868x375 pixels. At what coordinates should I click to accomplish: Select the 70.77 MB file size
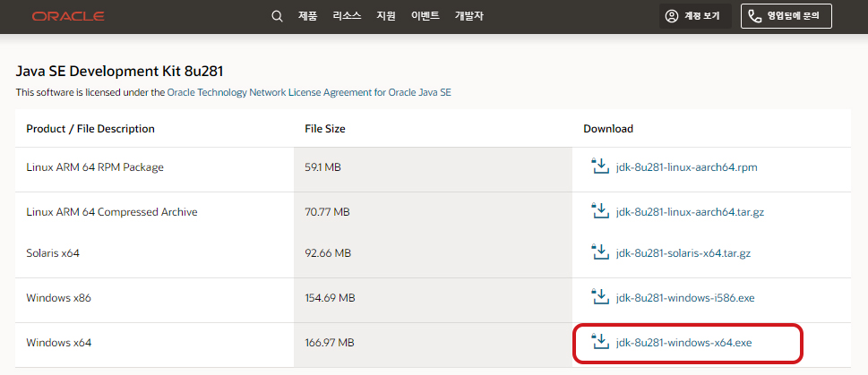[327, 211]
